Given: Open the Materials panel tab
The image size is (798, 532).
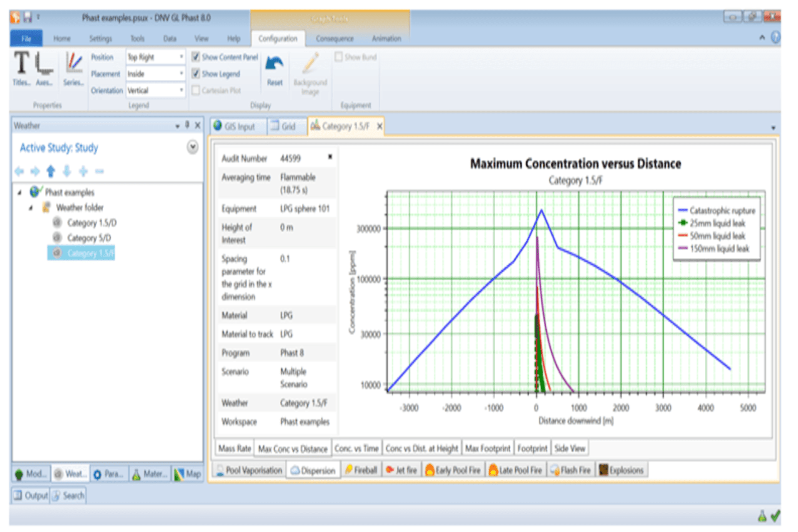Looking at the screenshot, I should coord(150,474).
